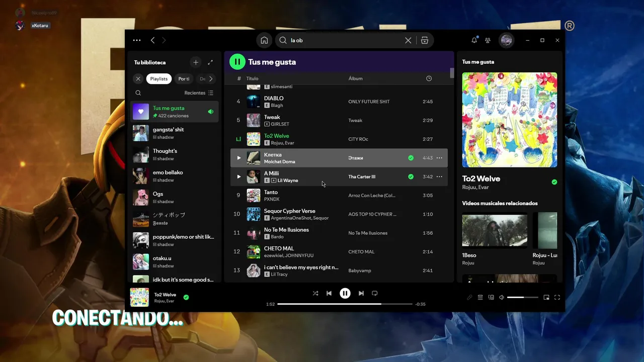The image size is (644, 362).
Task: Open more options for the 'A Milli' row
Action: click(439, 176)
